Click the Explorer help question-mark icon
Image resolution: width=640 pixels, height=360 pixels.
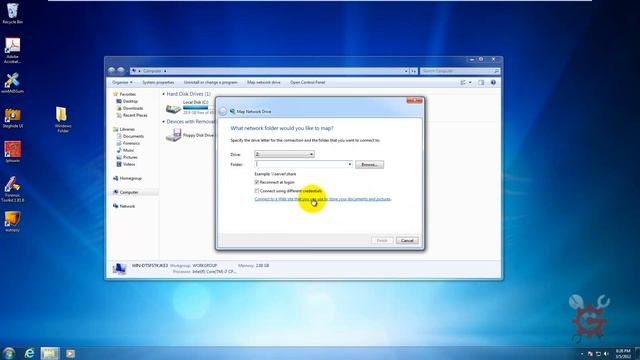click(493, 82)
